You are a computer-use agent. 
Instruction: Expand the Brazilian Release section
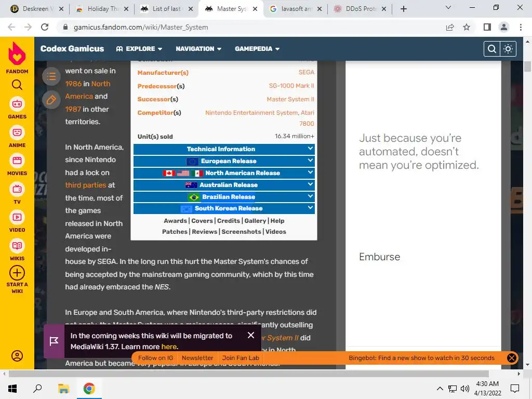point(224,196)
